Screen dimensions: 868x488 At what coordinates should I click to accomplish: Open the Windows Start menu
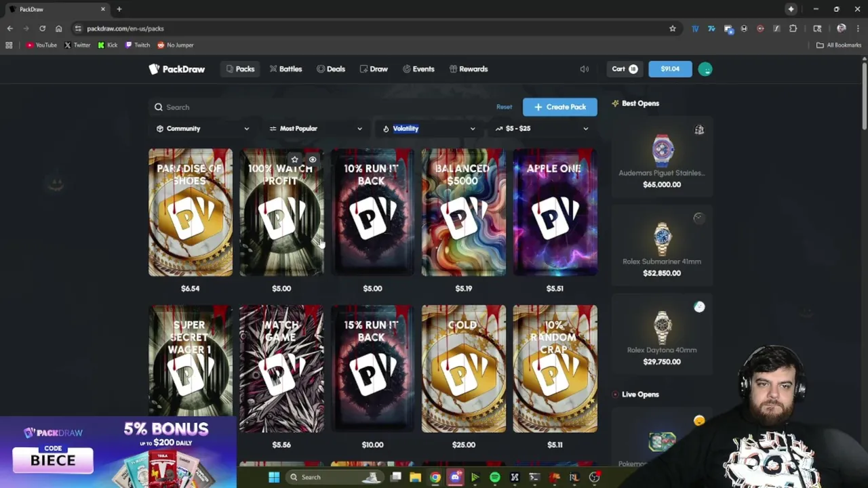point(274,477)
